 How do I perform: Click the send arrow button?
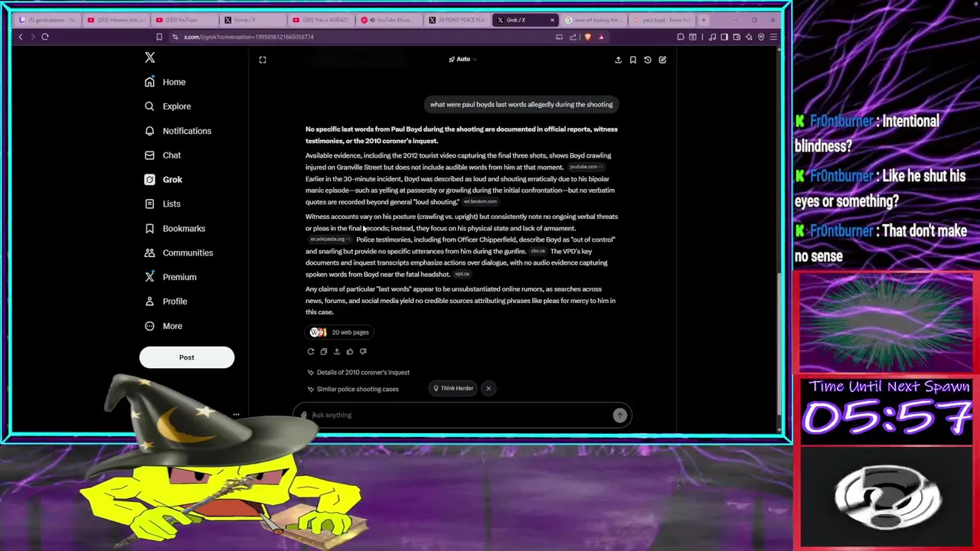(x=619, y=415)
